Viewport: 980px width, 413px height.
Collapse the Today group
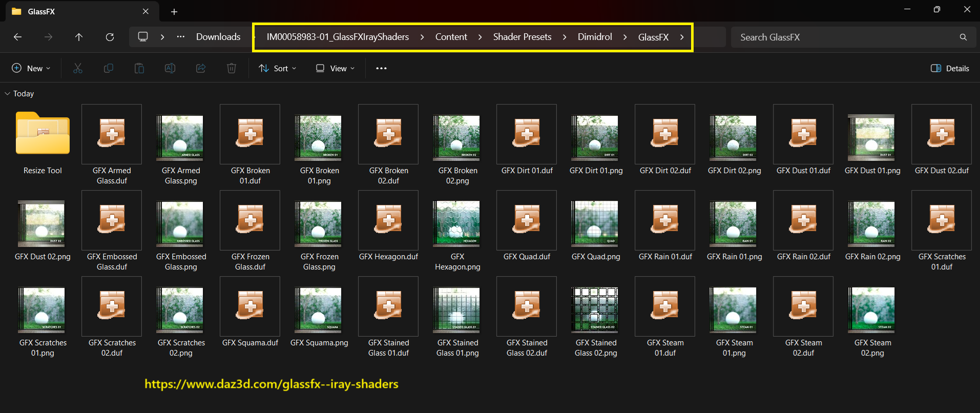[7, 94]
